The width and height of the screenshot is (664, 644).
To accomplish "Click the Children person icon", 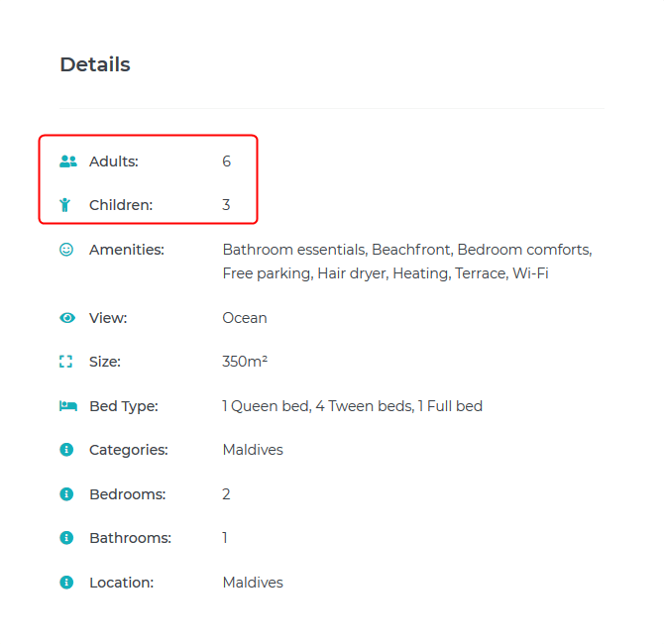I will click(x=66, y=205).
